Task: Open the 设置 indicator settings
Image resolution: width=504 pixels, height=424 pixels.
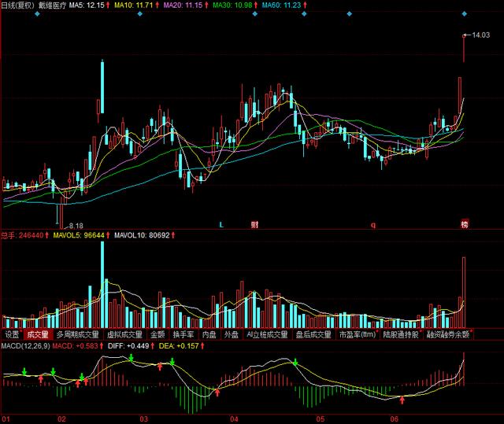Action: click(13, 334)
